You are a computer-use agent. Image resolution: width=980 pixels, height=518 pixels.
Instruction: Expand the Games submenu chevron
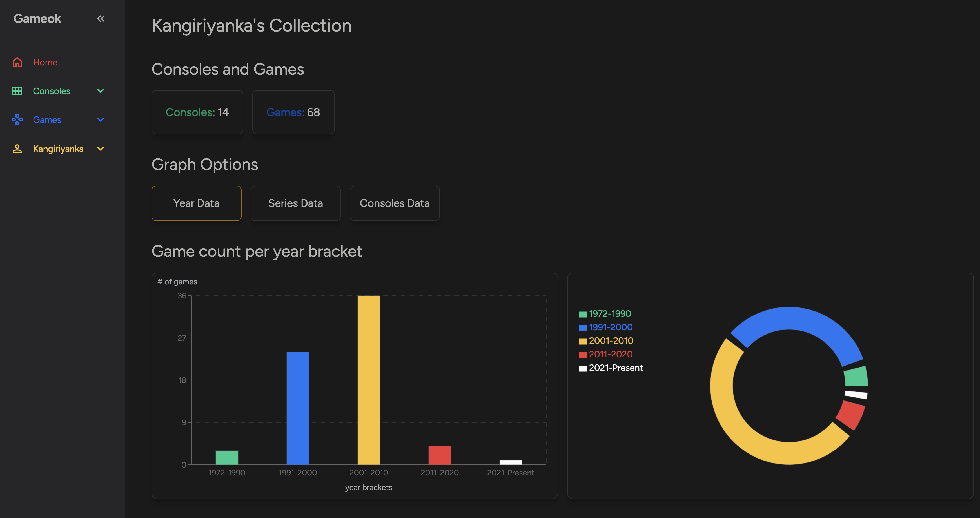101,120
